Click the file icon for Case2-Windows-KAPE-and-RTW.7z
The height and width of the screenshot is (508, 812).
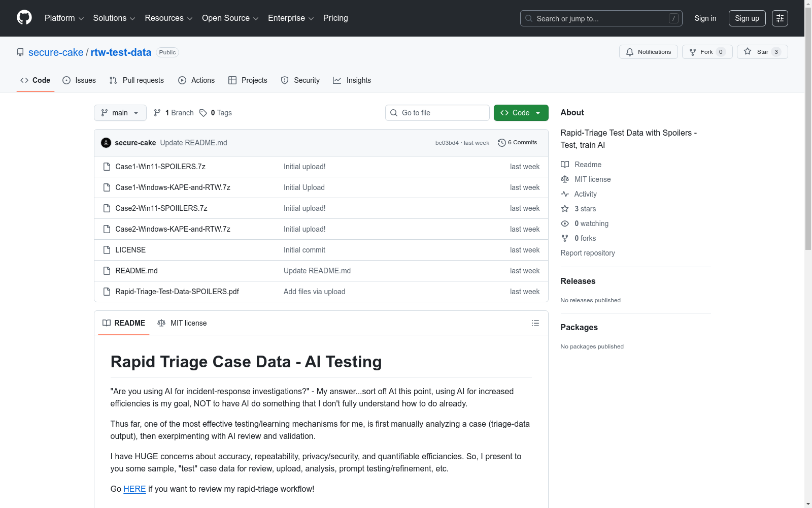[107, 229]
